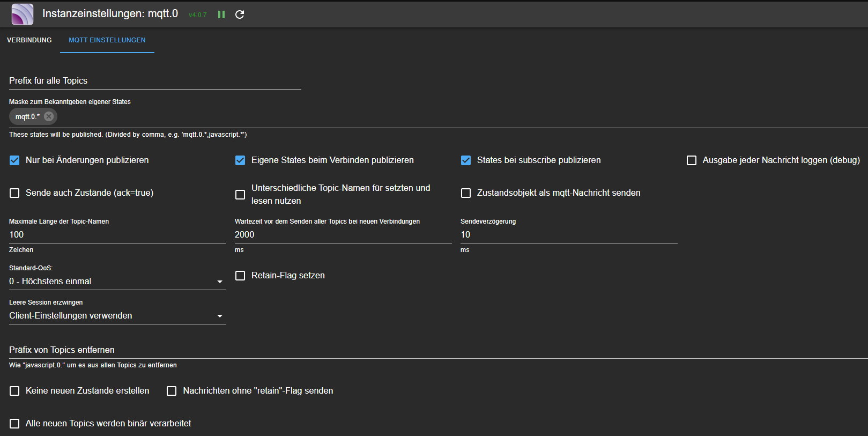Select the MQTT Einstellungen tab
This screenshot has height=436, width=868.
[x=107, y=40]
